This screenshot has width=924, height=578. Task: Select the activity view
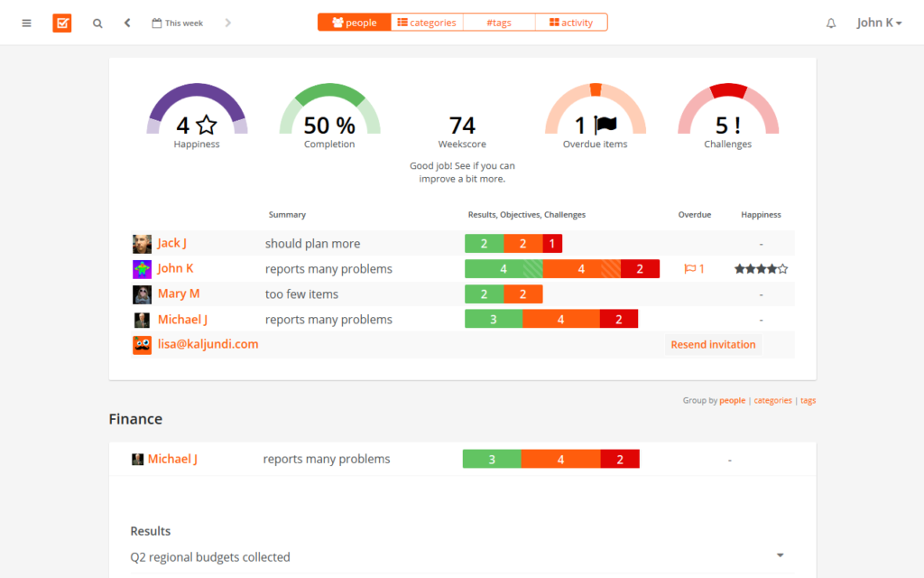click(x=570, y=22)
